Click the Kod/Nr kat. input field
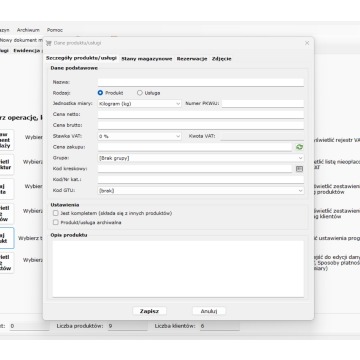Image resolution: width=360 pixels, height=360 pixels. (201, 180)
